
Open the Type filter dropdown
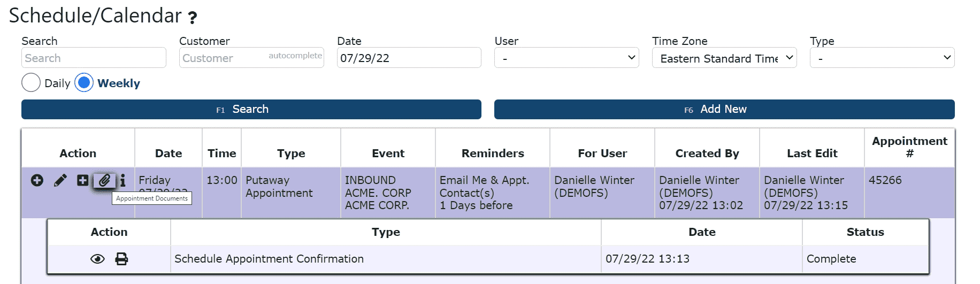882,58
